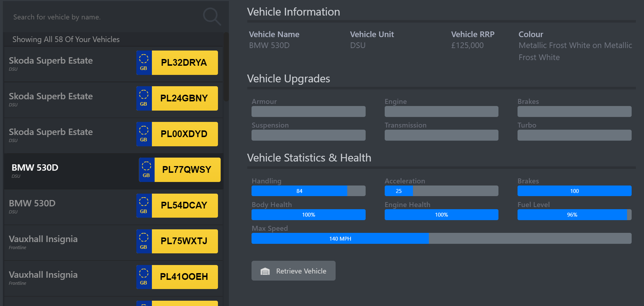Click GB badge on plate PL32DRYA
Image resolution: width=644 pixels, height=306 pixels.
click(144, 63)
